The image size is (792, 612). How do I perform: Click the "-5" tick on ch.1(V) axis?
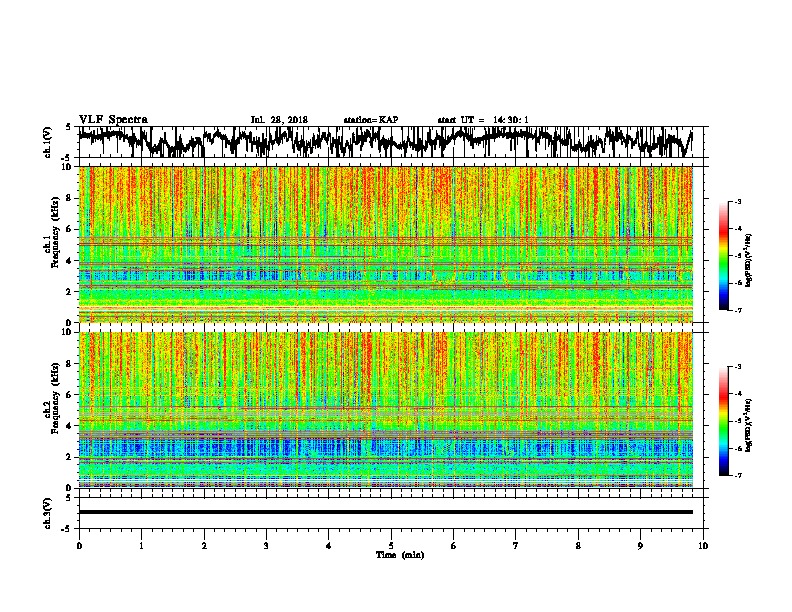[67, 158]
